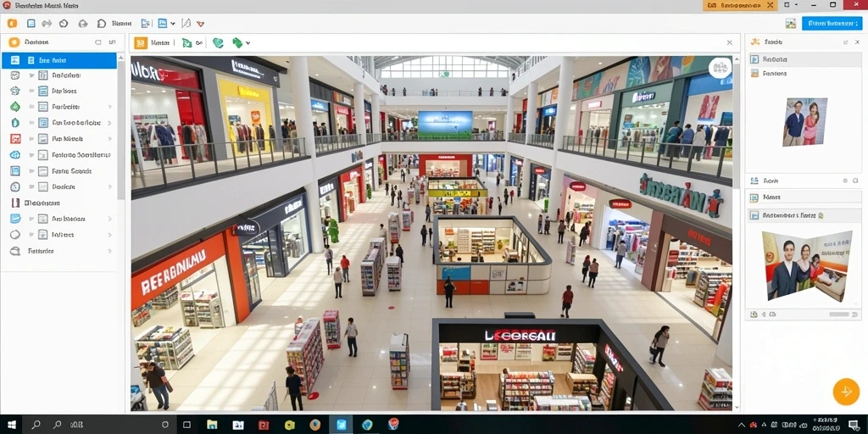Viewport: 868px width, 434px height.
Task: Click the teal drop icon in left sidebar column
Action: 15,123
